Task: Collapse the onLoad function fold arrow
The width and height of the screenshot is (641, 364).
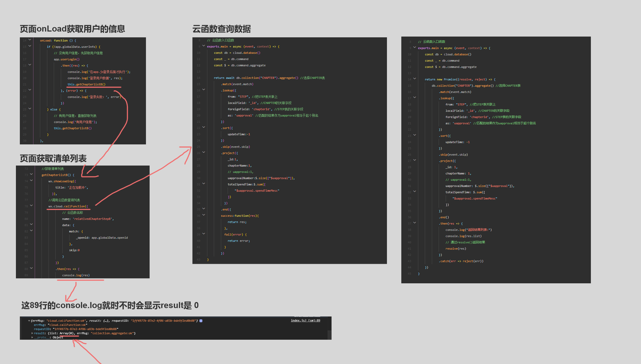Action: point(30,40)
